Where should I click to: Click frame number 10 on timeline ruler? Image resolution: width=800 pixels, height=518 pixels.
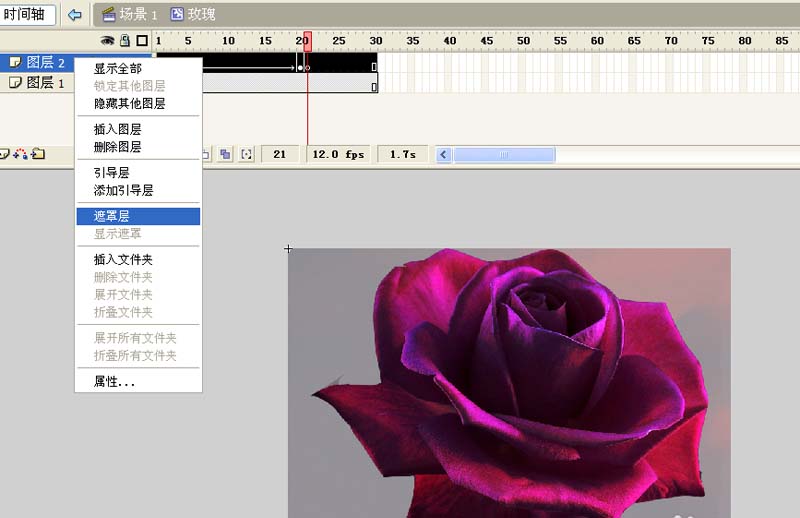pos(228,41)
